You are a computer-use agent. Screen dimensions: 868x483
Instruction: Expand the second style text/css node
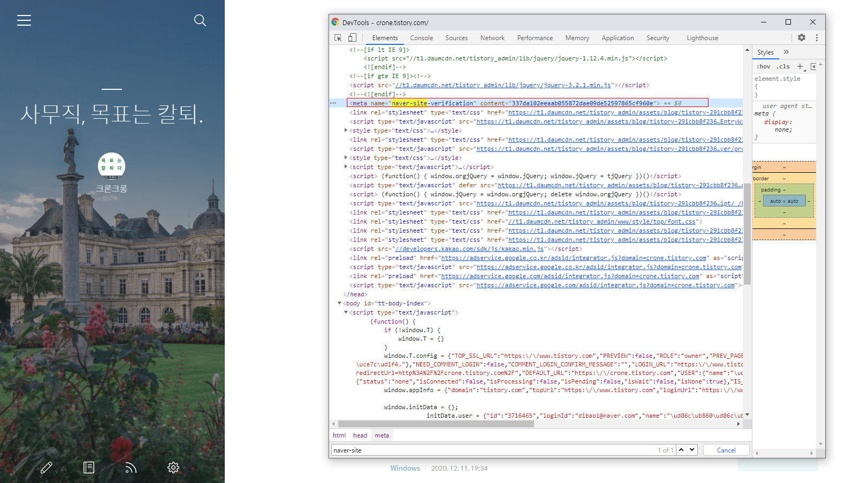[x=346, y=158]
